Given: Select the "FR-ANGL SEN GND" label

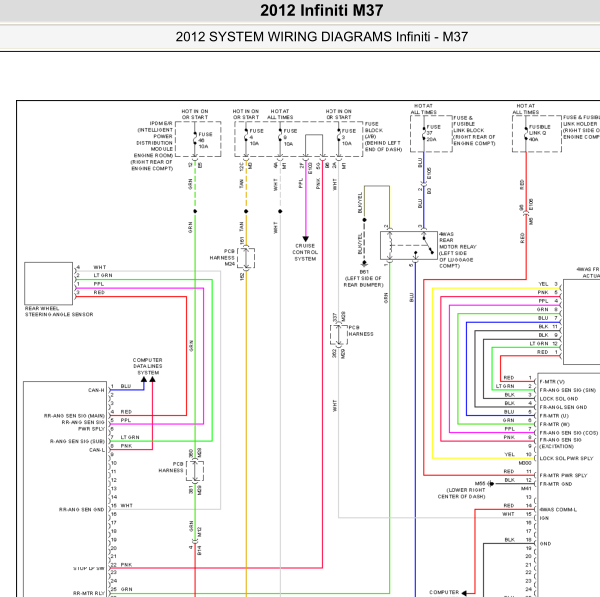Looking at the screenshot, I should (563, 407).
